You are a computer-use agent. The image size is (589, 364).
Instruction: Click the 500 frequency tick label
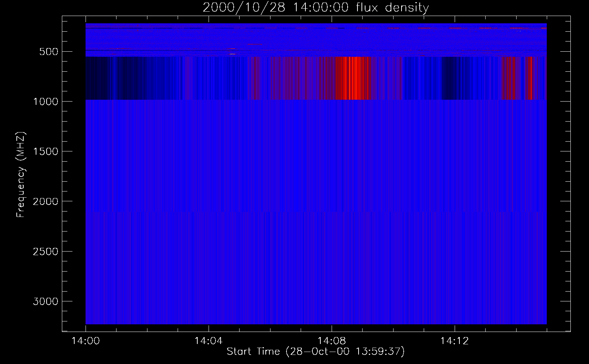pos(49,52)
